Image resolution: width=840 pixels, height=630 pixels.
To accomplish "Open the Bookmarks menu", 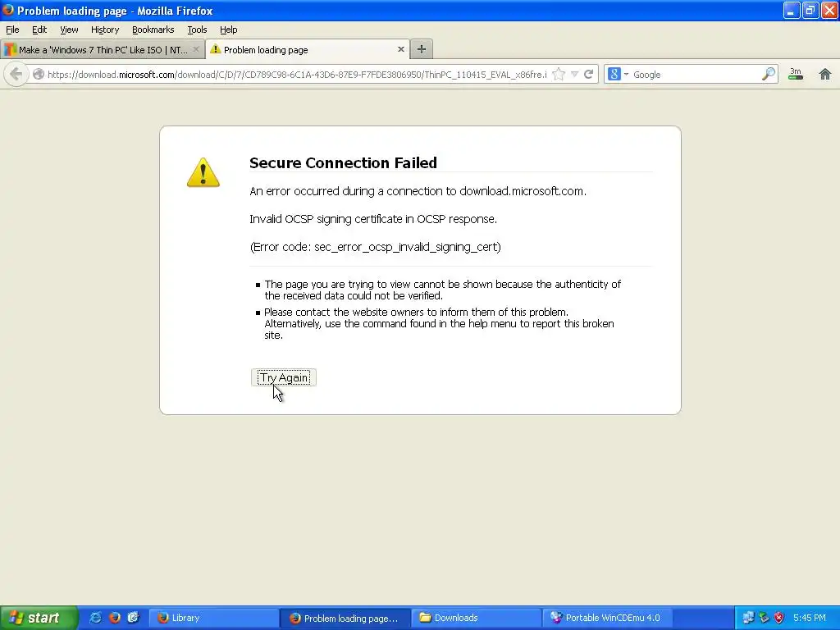I will (153, 30).
